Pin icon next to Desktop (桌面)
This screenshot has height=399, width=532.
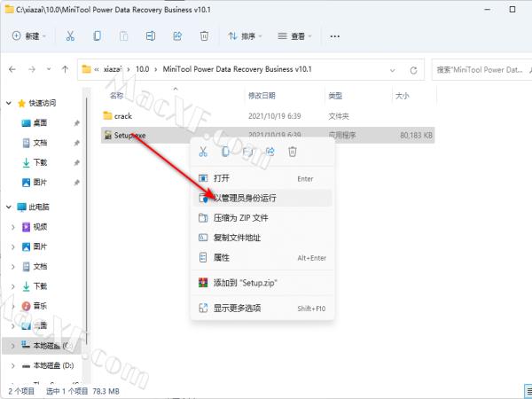76,123
